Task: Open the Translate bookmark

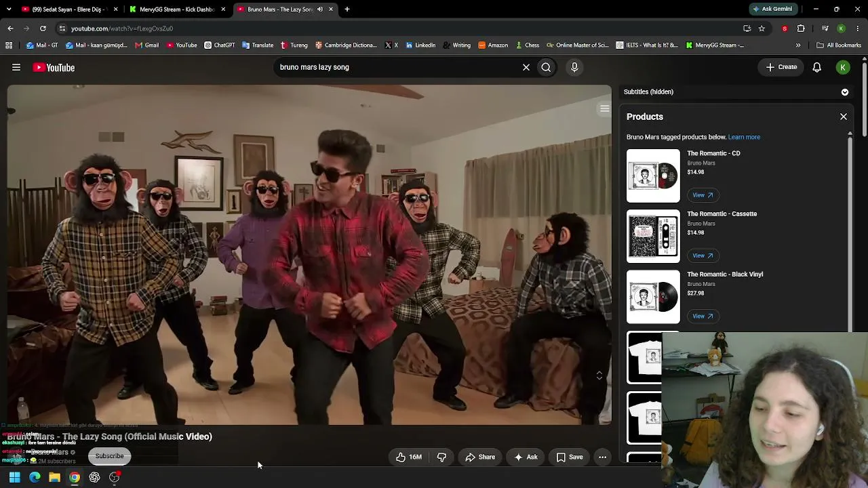Action: click(257, 45)
